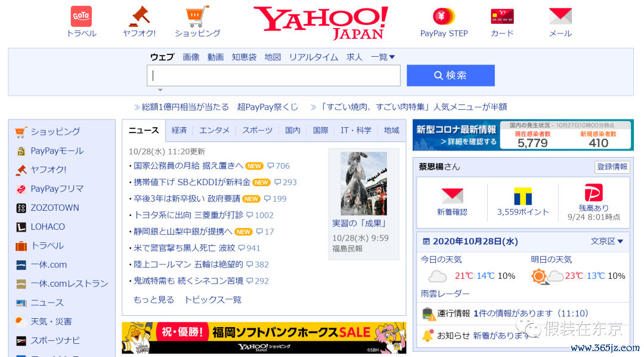
Task: Open headline 米で警官撃ち黒人死亡 波紋
Action: 184,248
